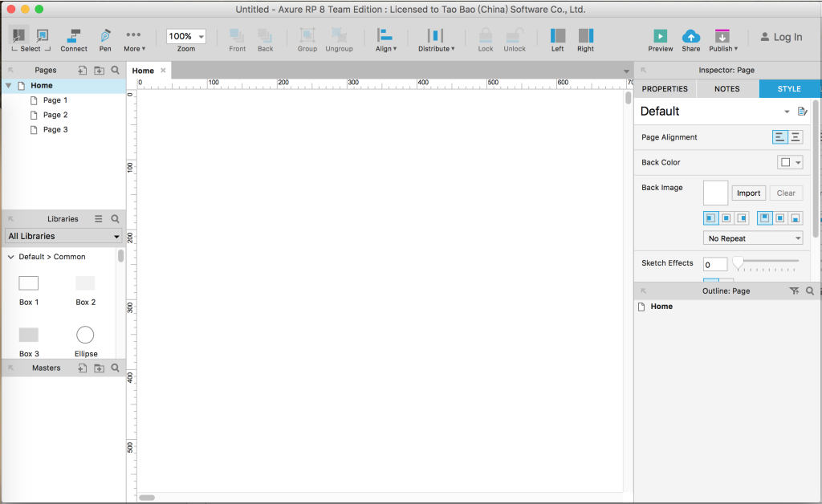Screen dimensions: 822x504
Task: Add a new master in Masters panel
Action: [x=83, y=368]
